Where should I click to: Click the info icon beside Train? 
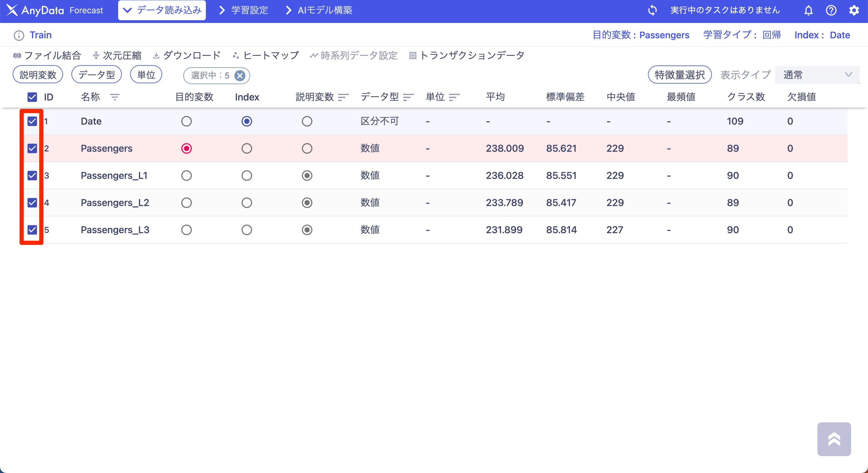point(19,35)
